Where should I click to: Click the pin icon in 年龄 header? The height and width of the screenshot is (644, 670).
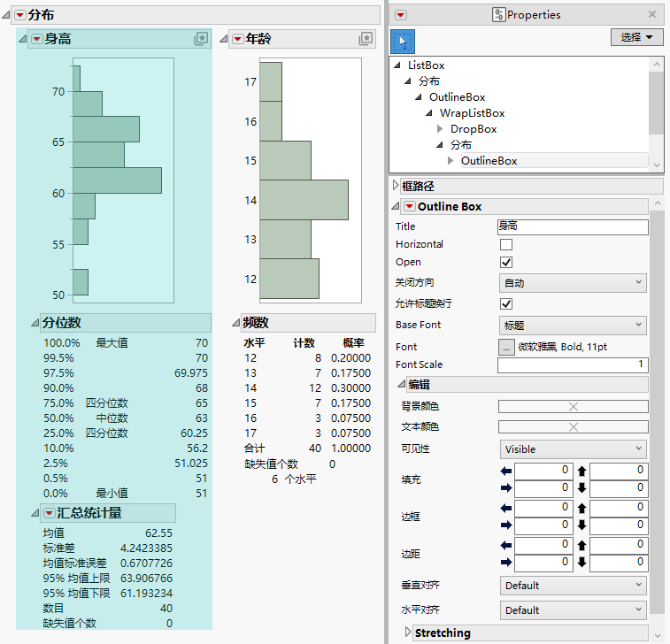(x=366, y=38)
